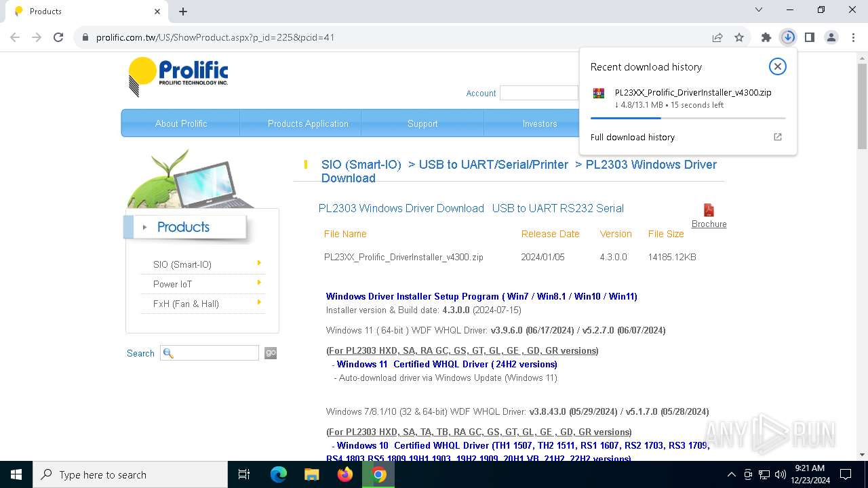Open the SIO (Smart-IO) breadcrumb link
The width and height of the screenshot is (868, 488).
point(361,165)
